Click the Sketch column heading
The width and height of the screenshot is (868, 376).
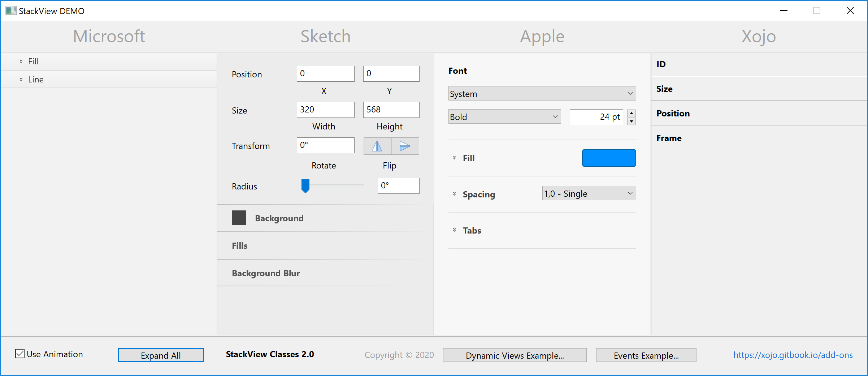click(325, 37)
